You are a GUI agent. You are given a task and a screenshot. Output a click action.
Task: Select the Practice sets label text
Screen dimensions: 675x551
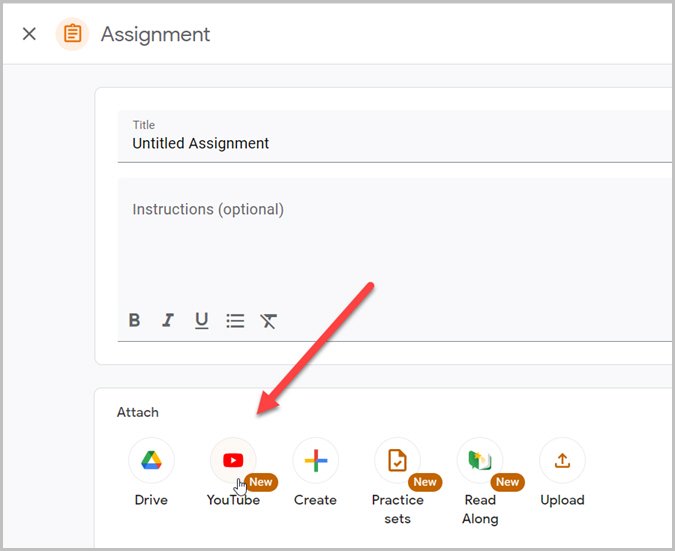coord(397,509)
